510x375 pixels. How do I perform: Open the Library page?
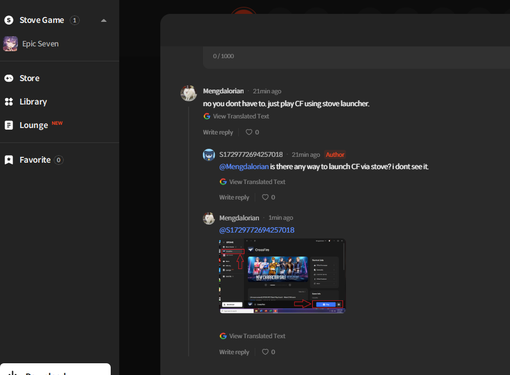point(33,102)
